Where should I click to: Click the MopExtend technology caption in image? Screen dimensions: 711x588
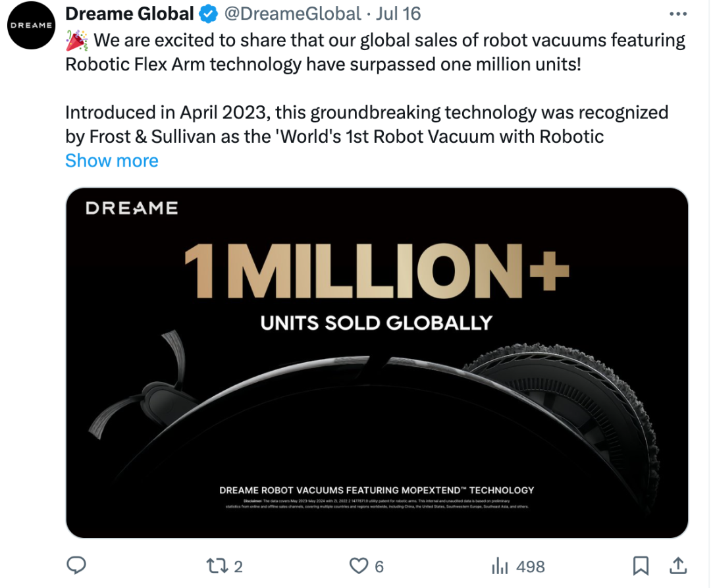(377, 490)
